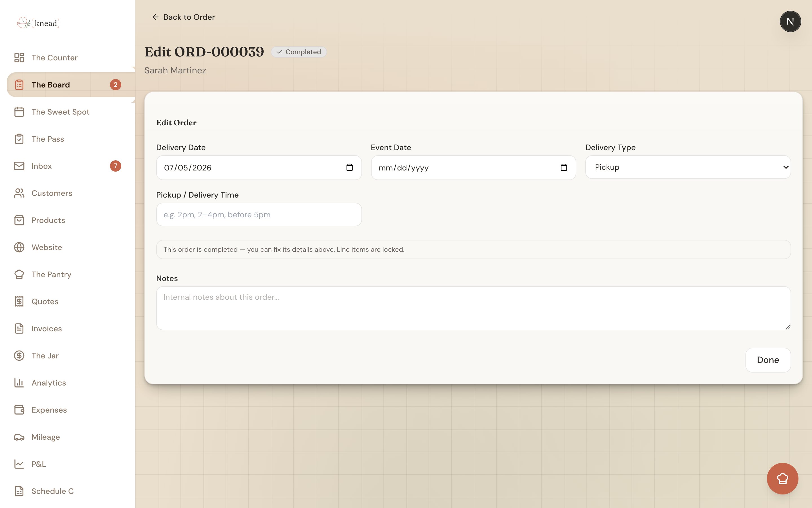This screenshot has height=508, width=812.
Task: Click The Board badge showing 2
Action: (115, 85)
